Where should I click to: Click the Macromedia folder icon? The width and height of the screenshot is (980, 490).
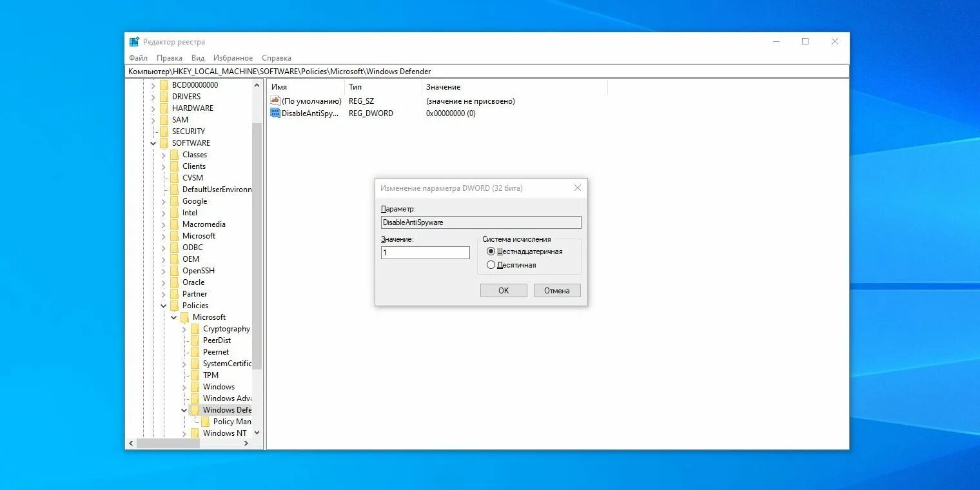(174, 224)
